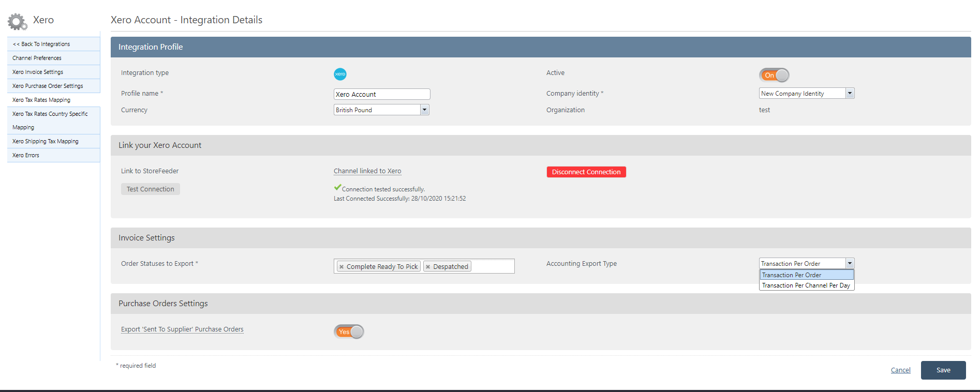980x392 pixels.
Task: Click the blue Xero logo icon
Action: [340, 74]
